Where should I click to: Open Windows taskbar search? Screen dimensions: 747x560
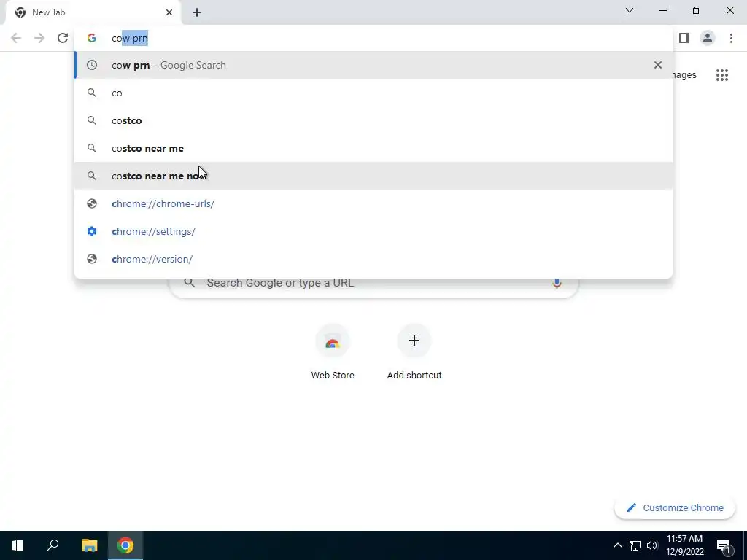click(x=53, y=545)
